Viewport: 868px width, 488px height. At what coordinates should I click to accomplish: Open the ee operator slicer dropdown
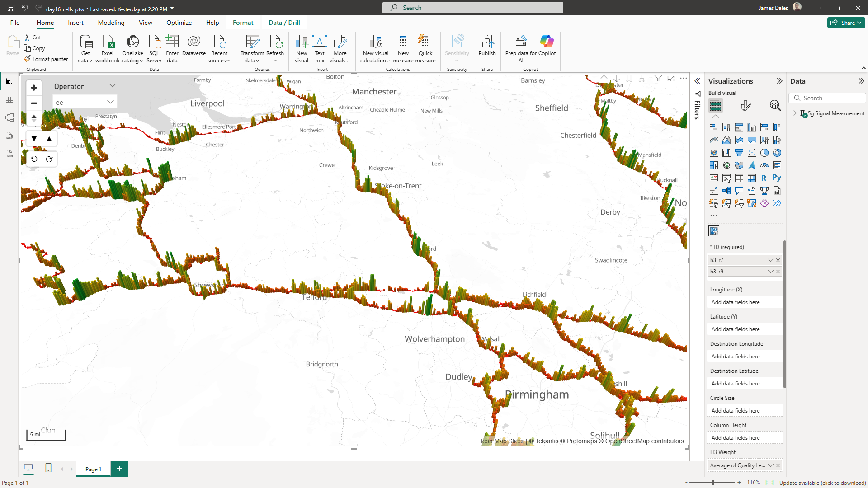110,102
